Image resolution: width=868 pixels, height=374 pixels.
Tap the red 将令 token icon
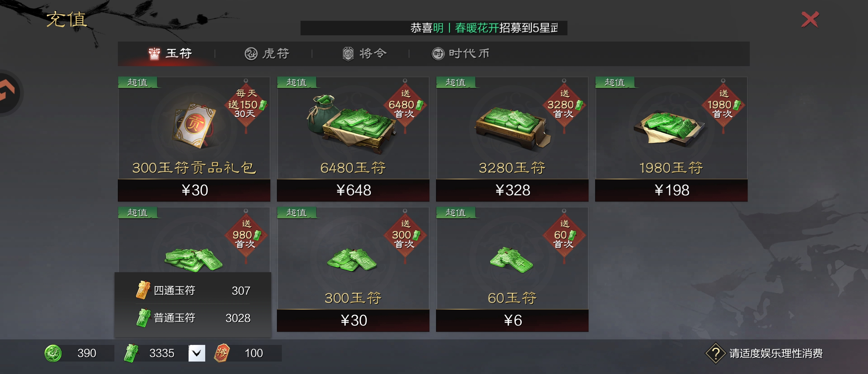pyautogui.click(x=222, y=353)
